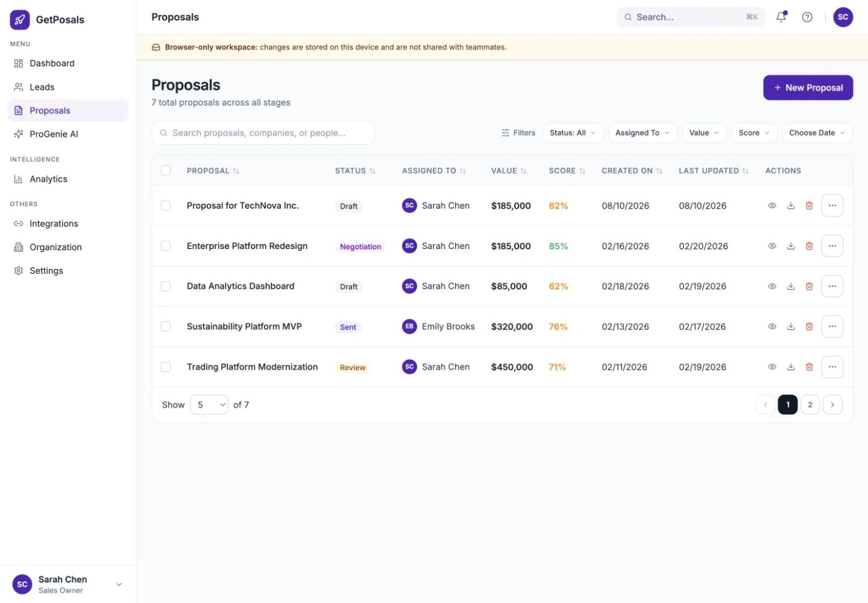Check the Enterprise Platform Redesign row
This screenshot has height=603, width=868.
pos(166,246)
